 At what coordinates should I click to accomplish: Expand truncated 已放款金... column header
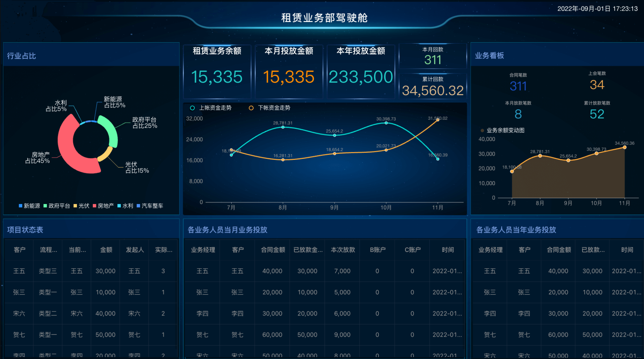pyautogui.click(x=308, y=250)
